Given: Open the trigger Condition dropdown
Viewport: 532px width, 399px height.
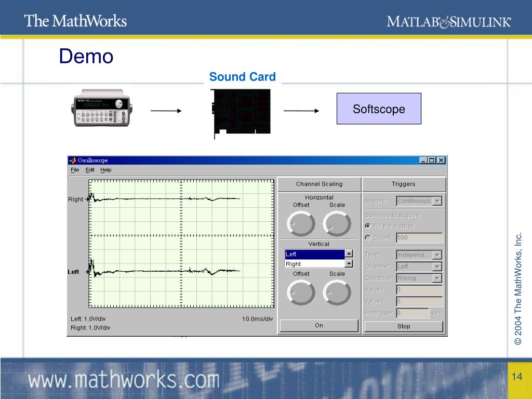Looking at the screenshot, I should [419, 278].
